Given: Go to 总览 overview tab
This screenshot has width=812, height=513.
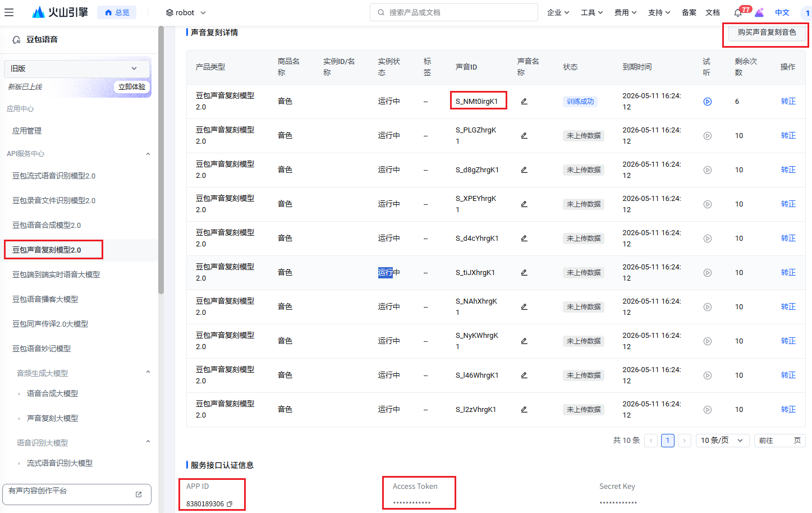Looking at the screenshot, I should pos(117,12).
